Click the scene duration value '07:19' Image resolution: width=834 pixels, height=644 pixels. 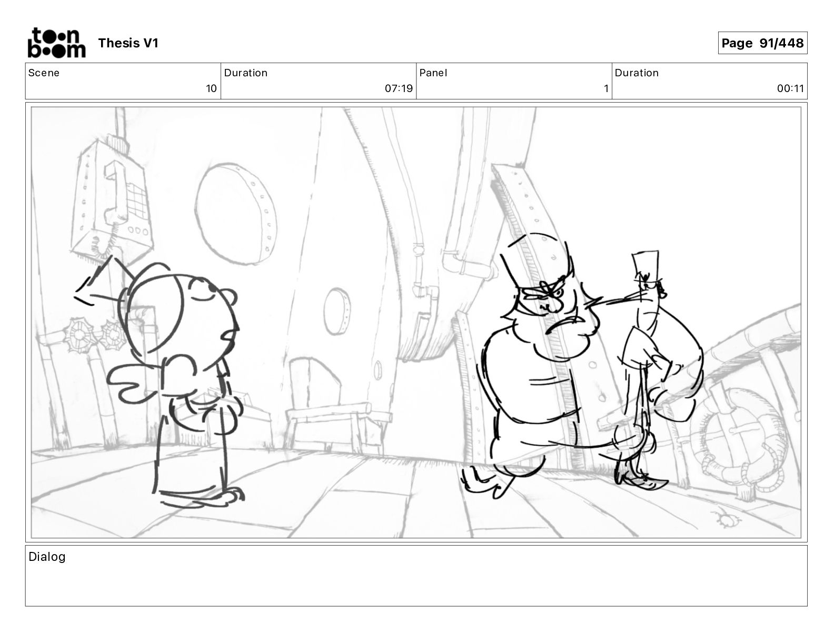(x=399, y=88)
